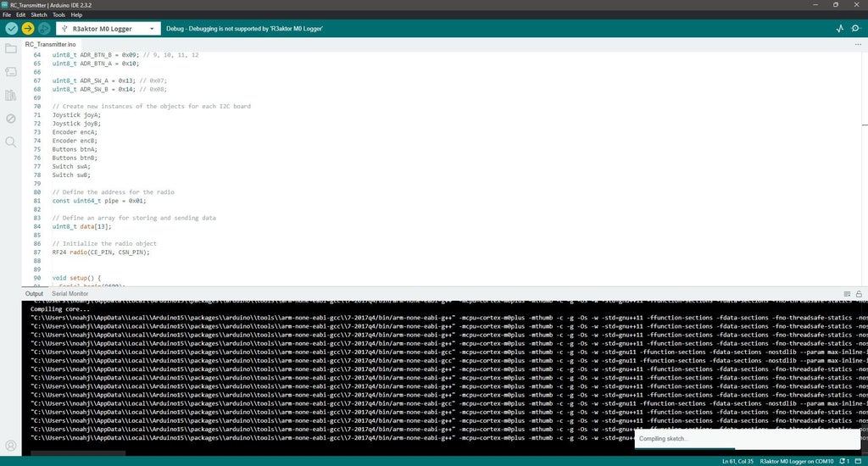The image size is (868, 466).
Task: Click code line 'Switch swB;'
Action: click(71, 175)
